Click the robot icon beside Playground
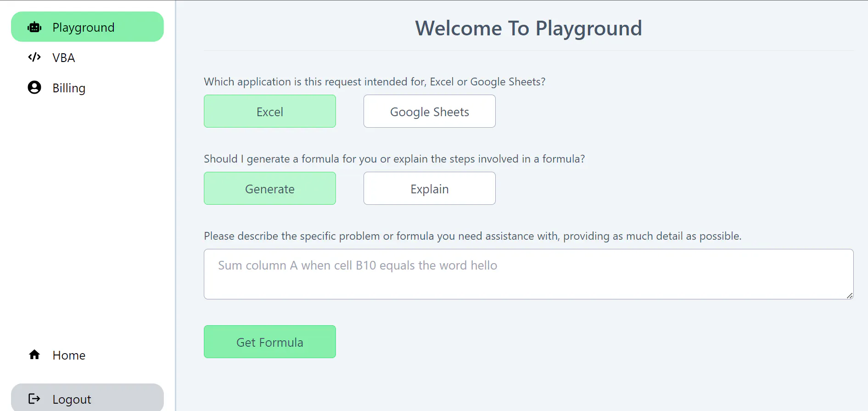868x411 pixels. [x=34, y=27]
